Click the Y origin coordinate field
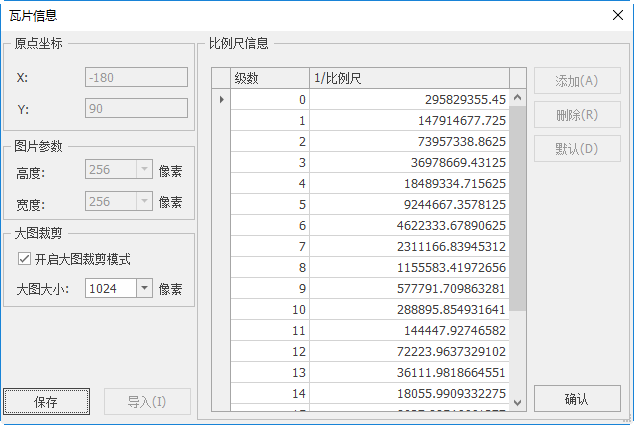The image size is (634, 425). coord(136,109)
